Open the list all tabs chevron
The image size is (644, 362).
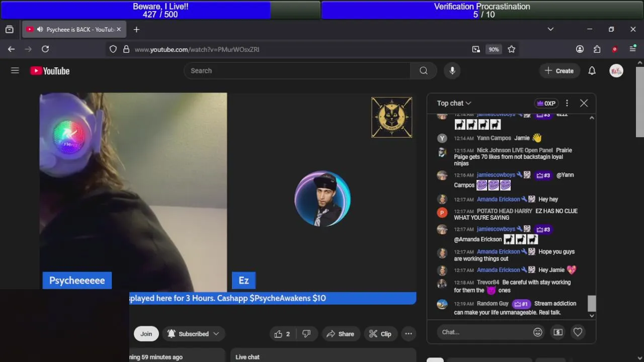point(550,30)
